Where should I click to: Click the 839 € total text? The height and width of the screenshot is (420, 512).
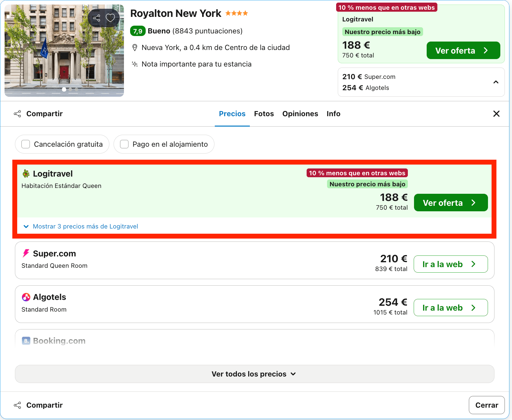[x=391, y=269]
